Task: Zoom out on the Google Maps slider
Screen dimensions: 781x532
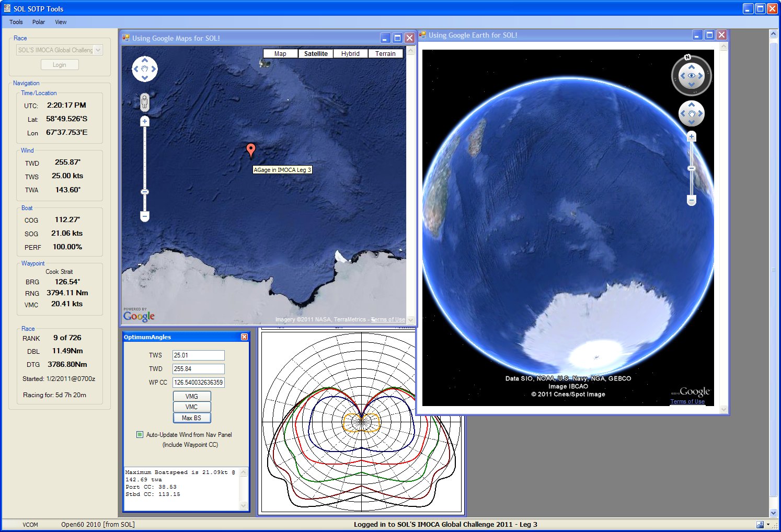Action: (145, 216)
